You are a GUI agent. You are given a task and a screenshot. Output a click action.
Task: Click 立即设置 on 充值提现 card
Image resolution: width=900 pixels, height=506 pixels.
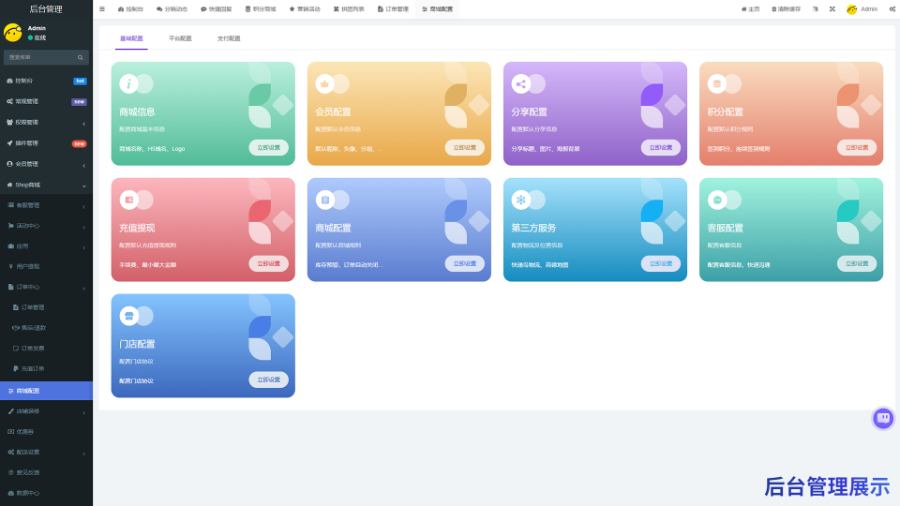coord(269,264)
